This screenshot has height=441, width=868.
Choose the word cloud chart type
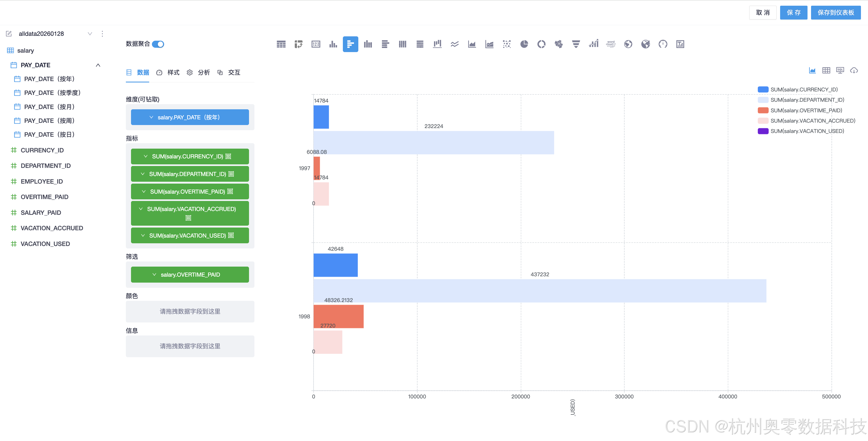tap(611, 44)
